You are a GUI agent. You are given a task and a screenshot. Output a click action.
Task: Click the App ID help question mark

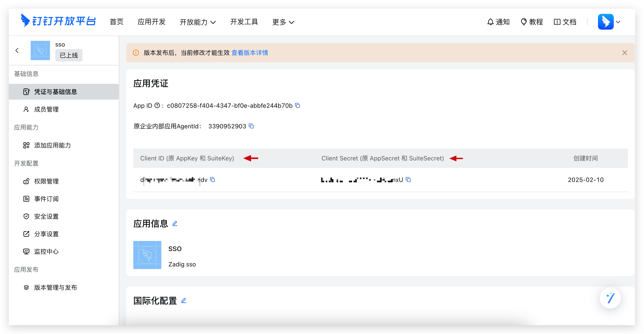(x=157, y=105)
